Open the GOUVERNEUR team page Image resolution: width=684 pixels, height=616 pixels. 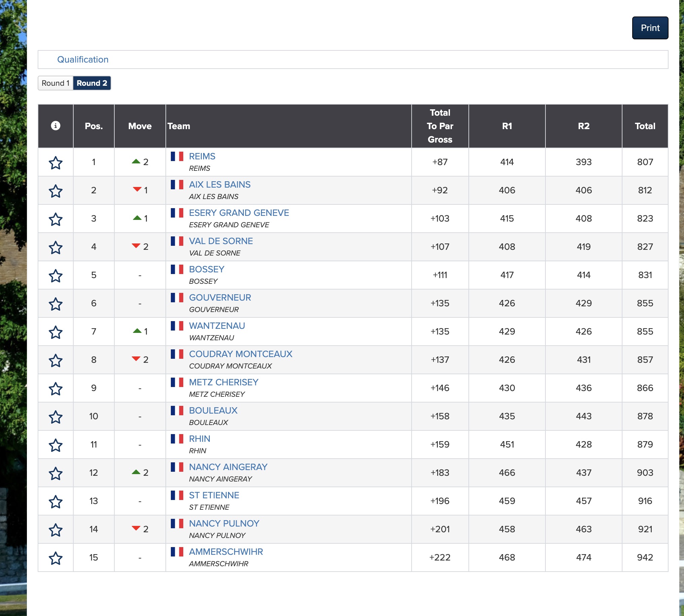tap(220, 298)
